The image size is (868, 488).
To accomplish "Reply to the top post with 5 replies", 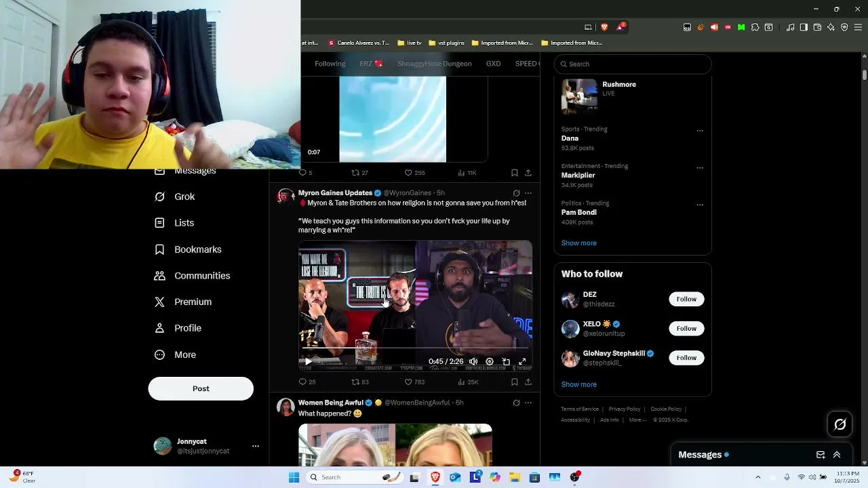I will coord(305,173).
